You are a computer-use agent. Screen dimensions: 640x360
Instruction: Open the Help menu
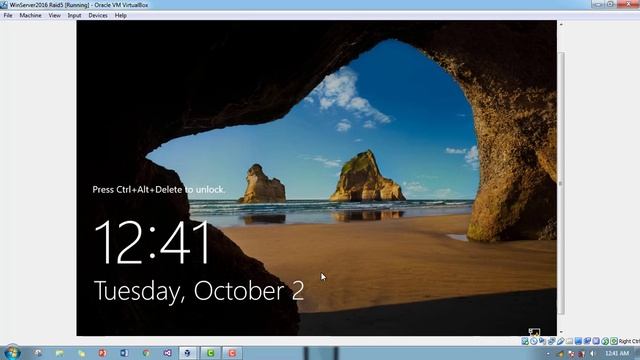click(120, 16)
